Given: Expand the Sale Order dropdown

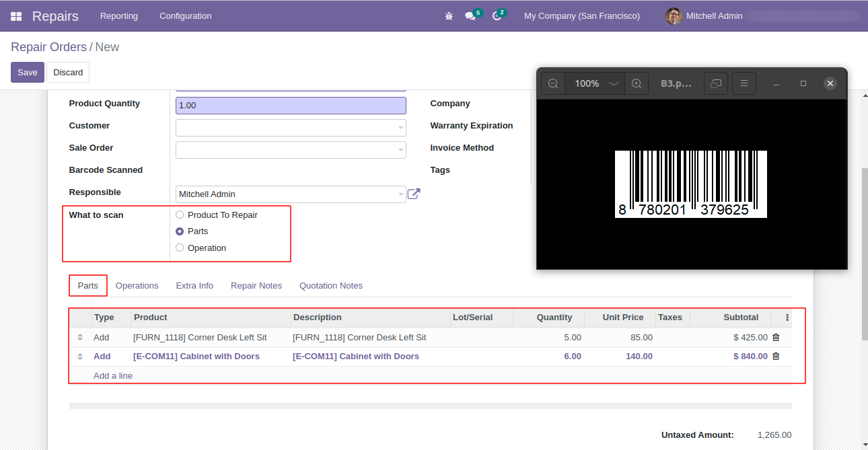Looking at the screenshot, I should 400,150.
